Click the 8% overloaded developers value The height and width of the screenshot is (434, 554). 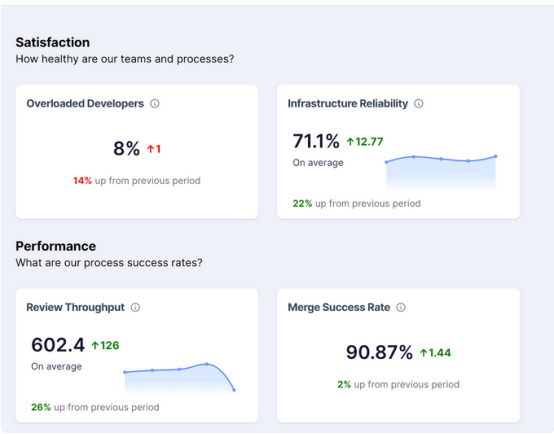tap(126, 148)
